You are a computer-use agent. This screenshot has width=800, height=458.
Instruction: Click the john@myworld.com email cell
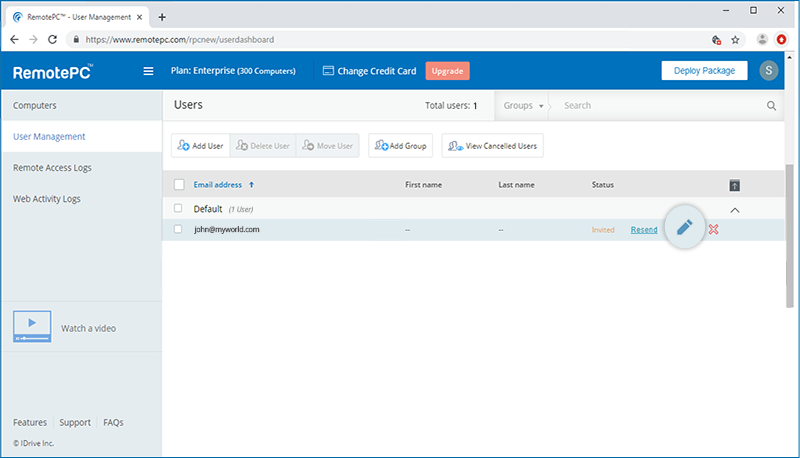(227, 230)
